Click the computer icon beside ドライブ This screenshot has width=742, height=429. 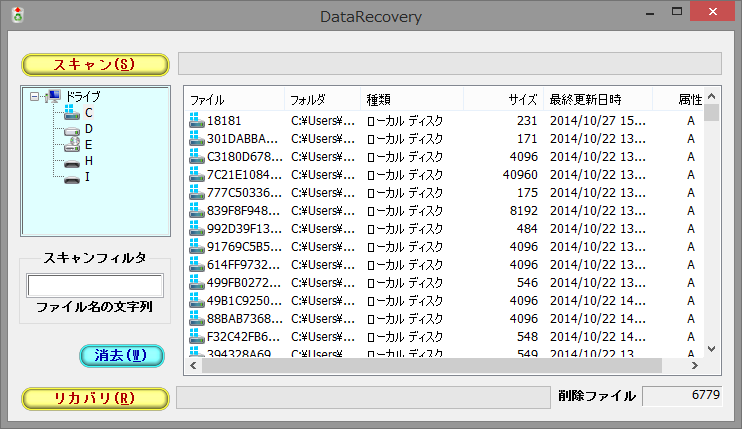point(53,96)
